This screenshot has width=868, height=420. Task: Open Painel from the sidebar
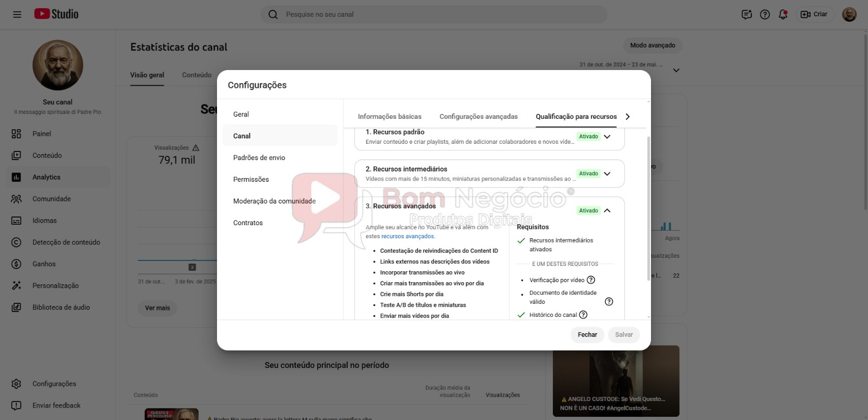pyautogui.click(x=58, y=134)
